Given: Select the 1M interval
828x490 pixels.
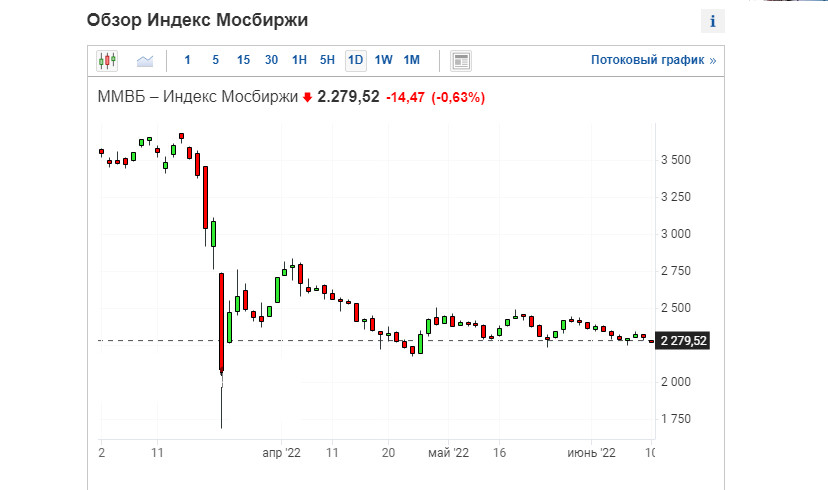Looking at the screenshot, I should 411,60.
